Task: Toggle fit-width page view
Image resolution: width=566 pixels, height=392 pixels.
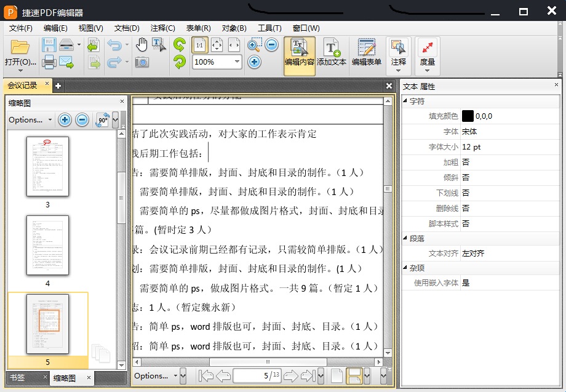Action: (234, 45)
